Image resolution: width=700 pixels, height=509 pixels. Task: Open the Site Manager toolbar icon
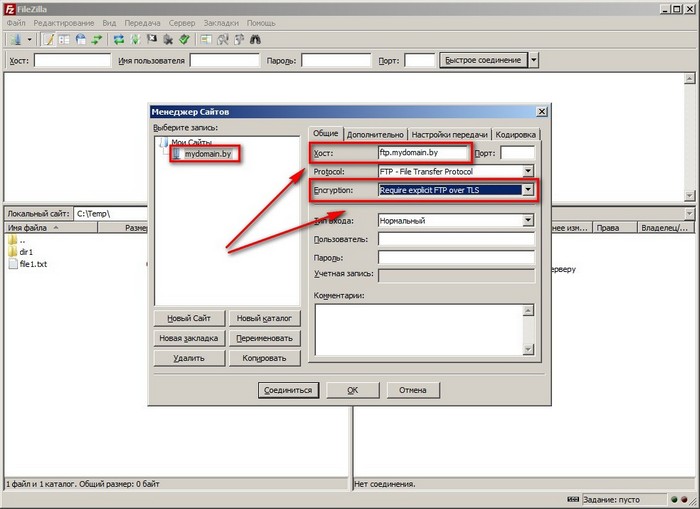pos(16,40)
